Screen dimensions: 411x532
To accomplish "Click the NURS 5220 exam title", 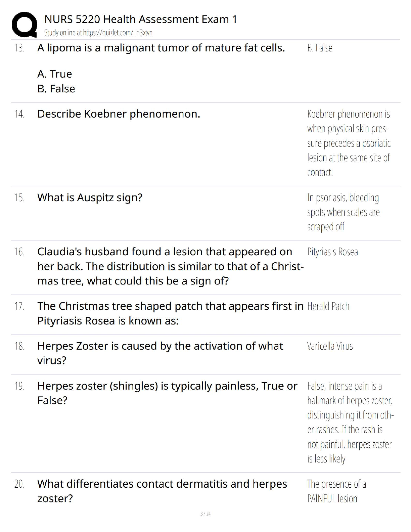I will point(140,19).
